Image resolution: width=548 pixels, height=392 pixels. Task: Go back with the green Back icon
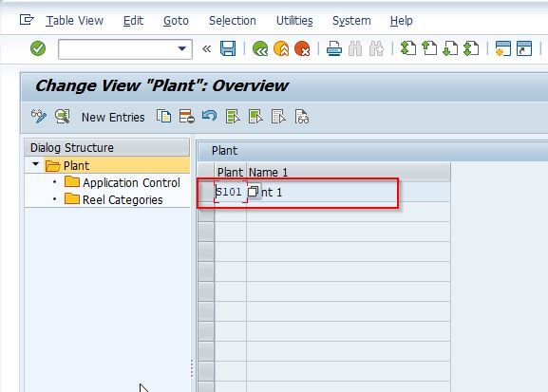point(260,48)
